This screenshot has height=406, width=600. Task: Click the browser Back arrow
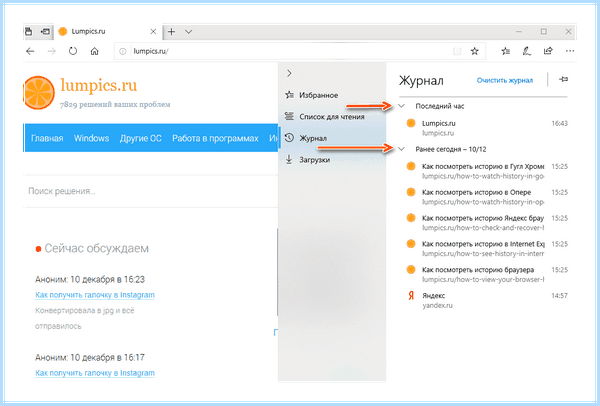(30, 51)
